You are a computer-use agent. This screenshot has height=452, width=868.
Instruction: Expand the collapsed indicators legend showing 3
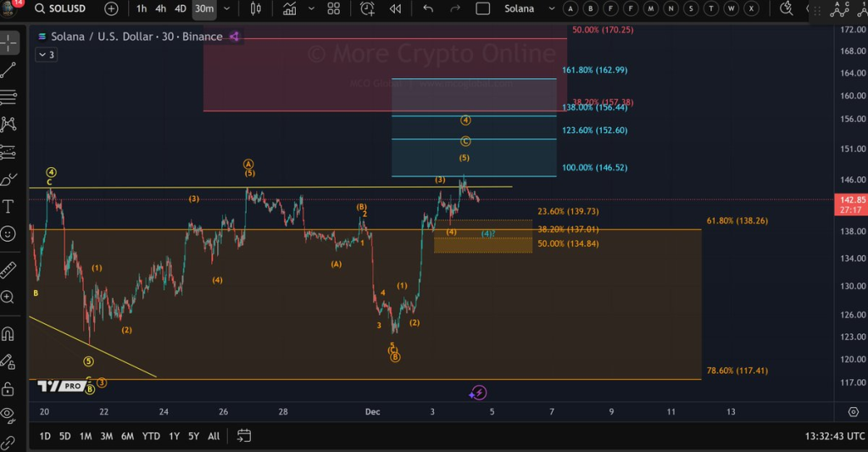[46, 54]
